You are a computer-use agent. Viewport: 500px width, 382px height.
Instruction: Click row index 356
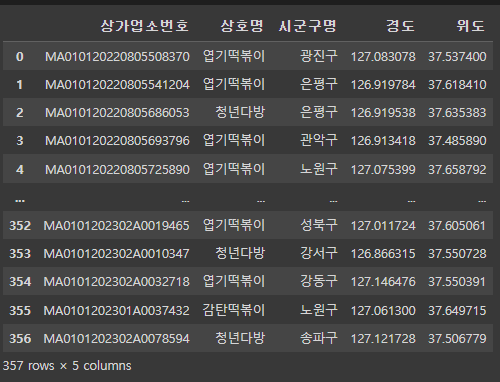(x=20, y=339)
